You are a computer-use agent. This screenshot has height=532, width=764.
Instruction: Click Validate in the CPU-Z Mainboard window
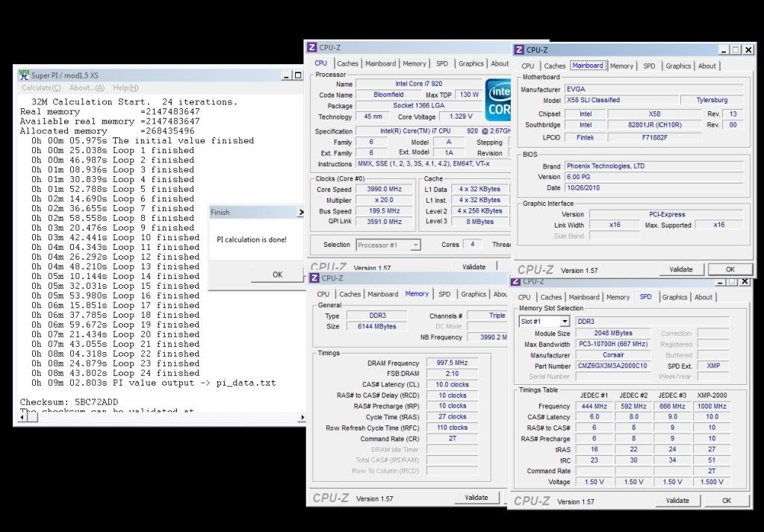(x=681, y=269)
